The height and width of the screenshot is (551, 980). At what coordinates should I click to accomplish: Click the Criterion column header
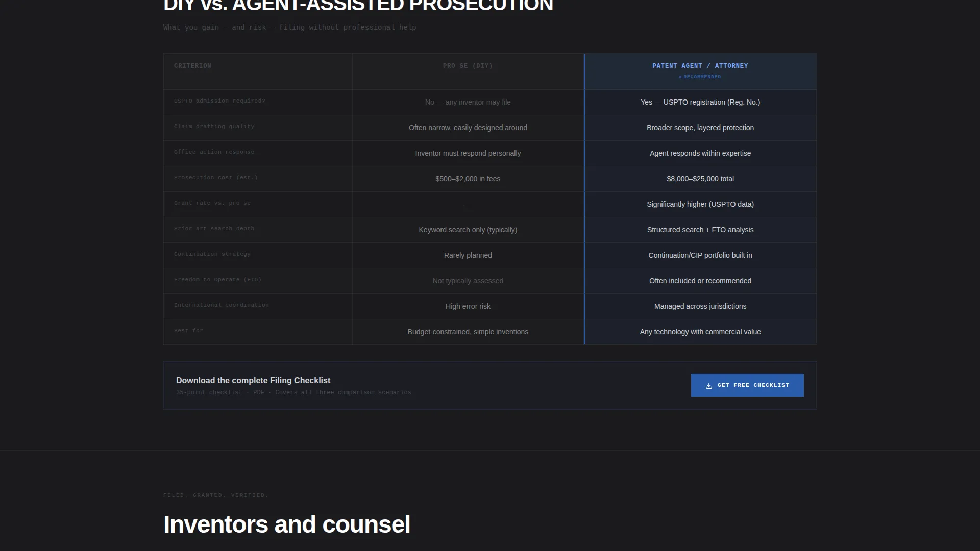click(258, 71)
